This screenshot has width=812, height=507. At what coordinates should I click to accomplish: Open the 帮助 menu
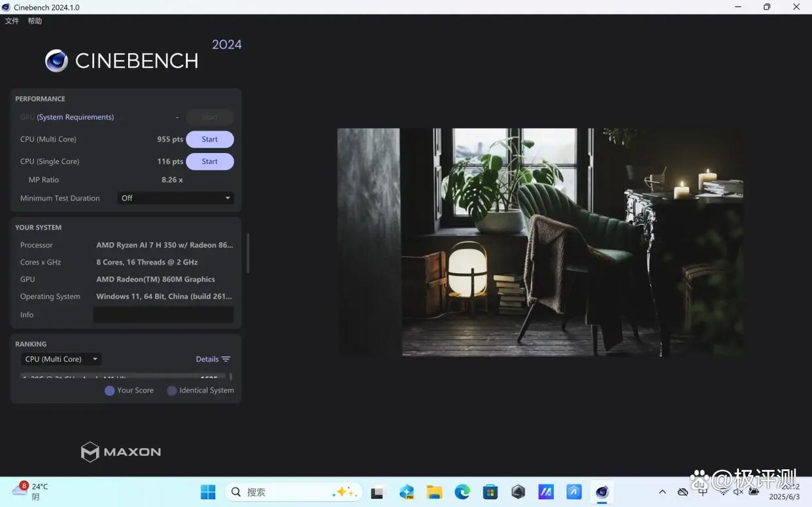click(x=35, y=21)
